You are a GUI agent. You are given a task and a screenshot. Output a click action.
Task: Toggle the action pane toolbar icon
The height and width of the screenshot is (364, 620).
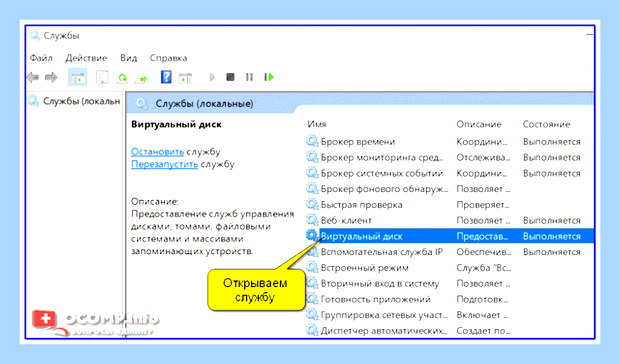point(185,78)
